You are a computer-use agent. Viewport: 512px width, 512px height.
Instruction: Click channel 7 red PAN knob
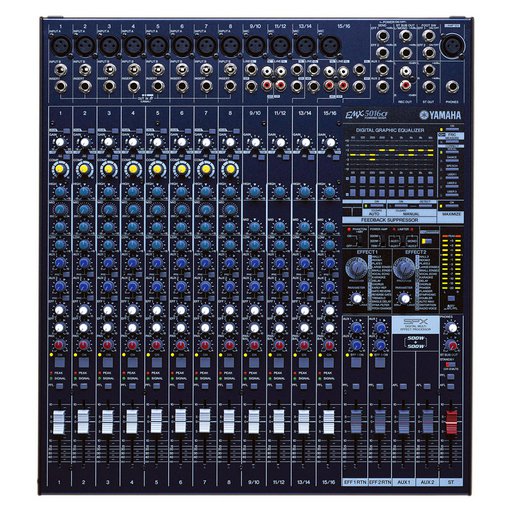(205, 345)
